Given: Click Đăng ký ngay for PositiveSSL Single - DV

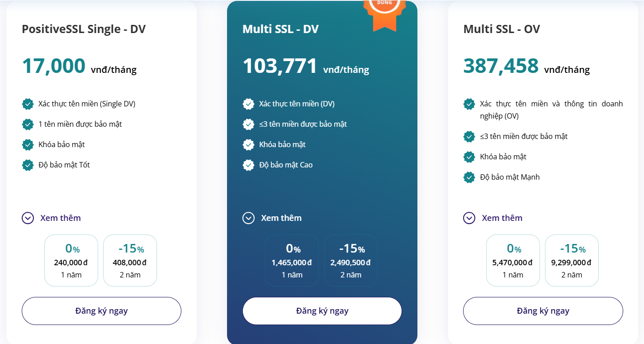Looking at the screenshot, I should (102, 311).
